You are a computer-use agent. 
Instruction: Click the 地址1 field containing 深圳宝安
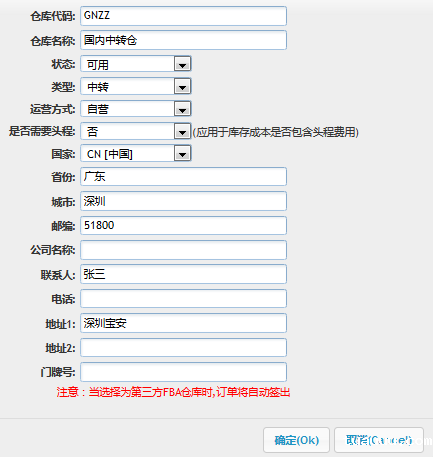(183, 323)
